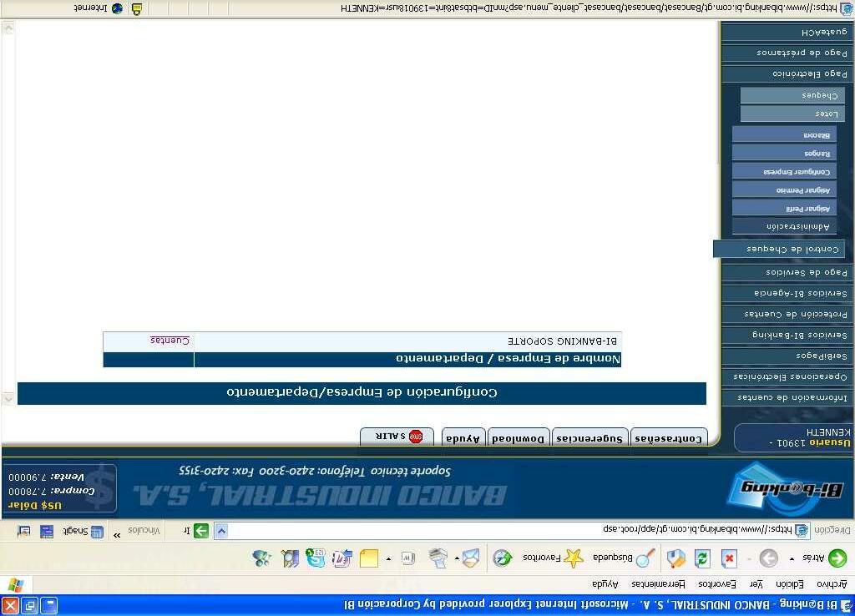Switch to the Download tab
This screenshot has width=855, height=616.
[x=518, y=437]
